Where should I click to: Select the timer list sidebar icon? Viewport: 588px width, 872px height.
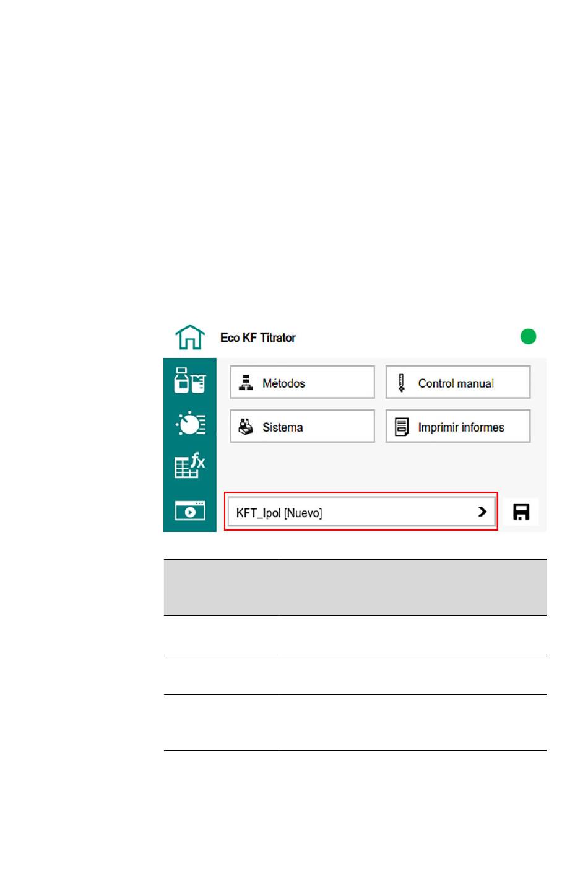[190, 424]
